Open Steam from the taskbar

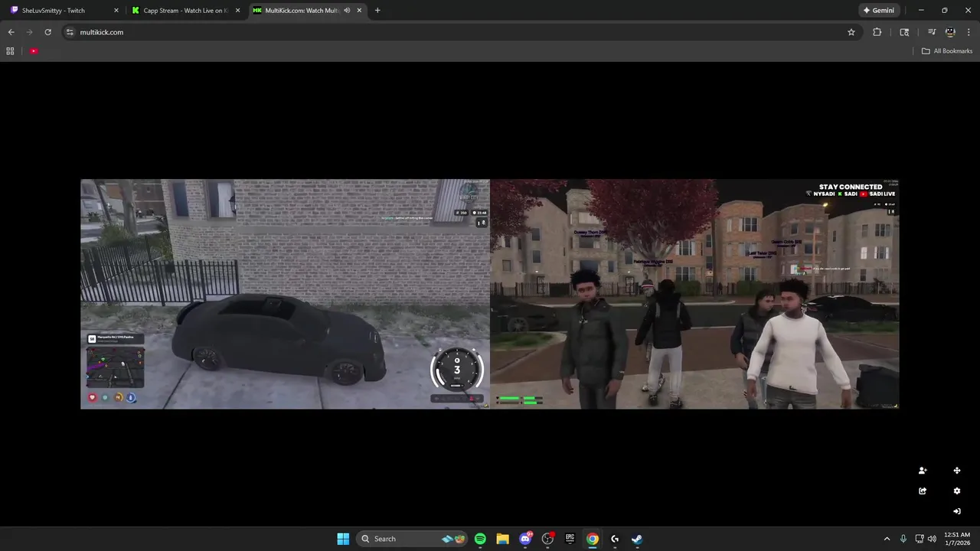click(637, 539)
